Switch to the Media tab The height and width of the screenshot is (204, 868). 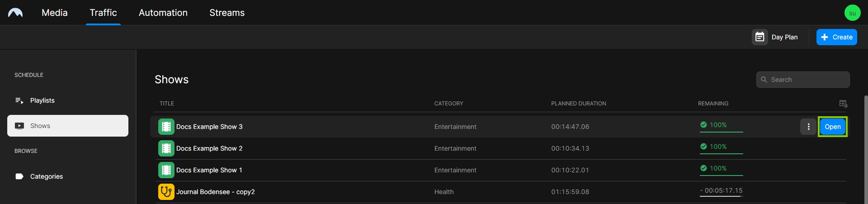[x=55, y=13]
